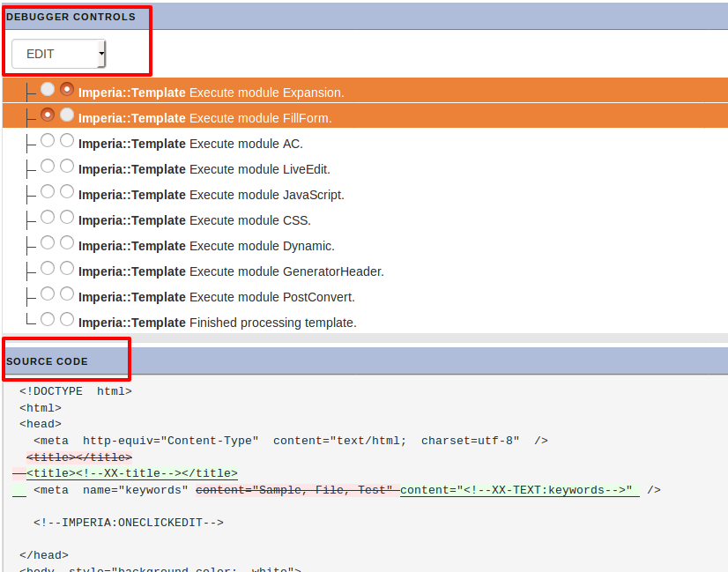Select first radio button for Finished processing row
Screen dimensions: 728x572
(x=48, y=319)
